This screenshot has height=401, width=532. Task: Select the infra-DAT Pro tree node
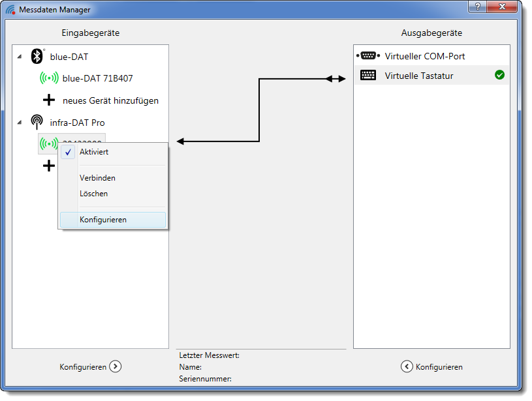click(x=78, y=123)
